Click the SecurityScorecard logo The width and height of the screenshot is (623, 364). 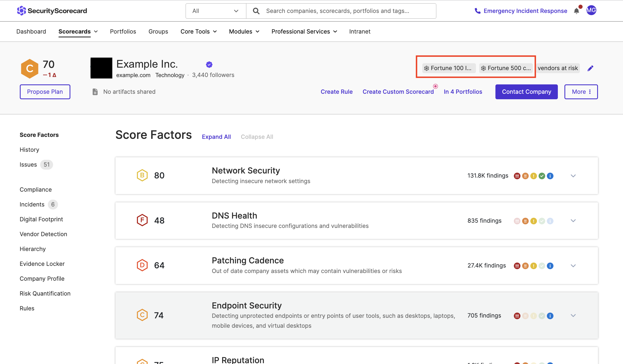click(x=52, y=11)
